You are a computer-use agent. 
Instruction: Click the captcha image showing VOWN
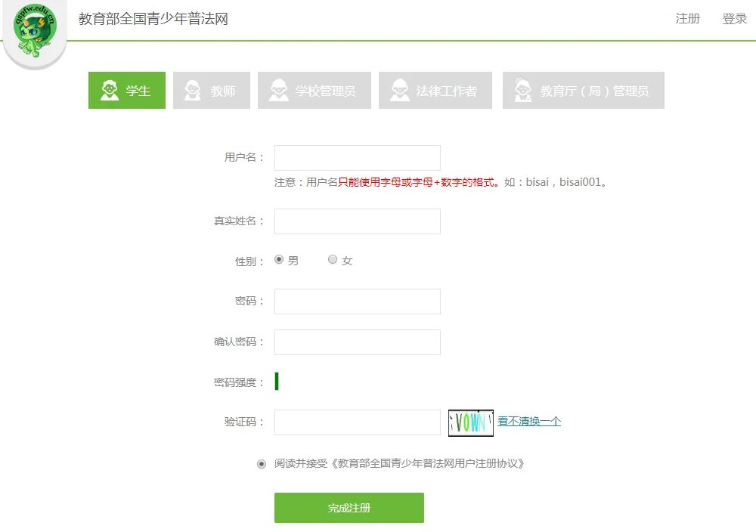[x=470, y=422]
